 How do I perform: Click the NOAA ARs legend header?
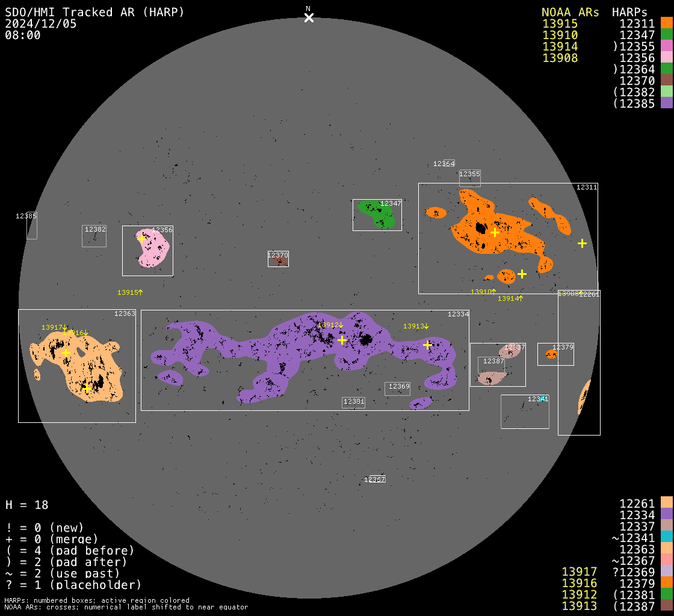(x=570, y=12)
